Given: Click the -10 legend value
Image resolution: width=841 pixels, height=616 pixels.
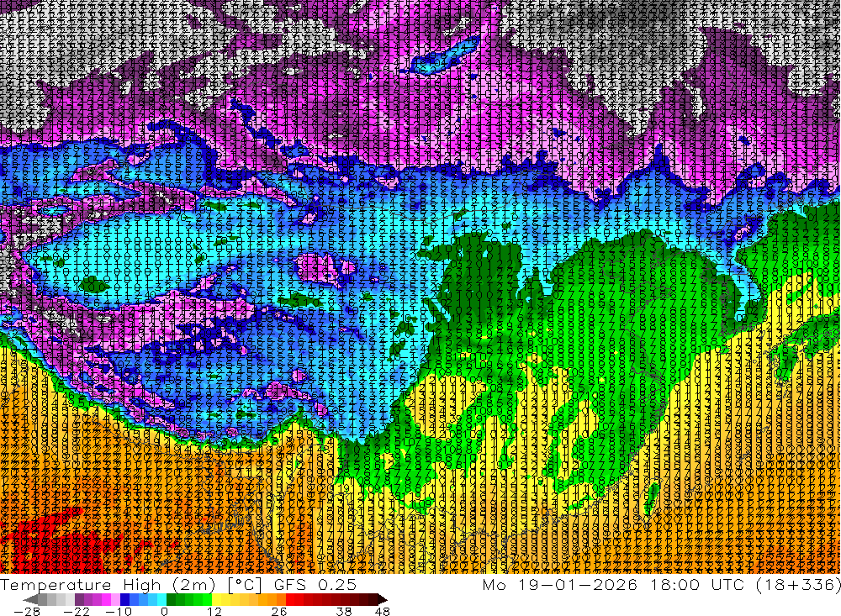Looking at the screenshot, I should pos(119,611).
